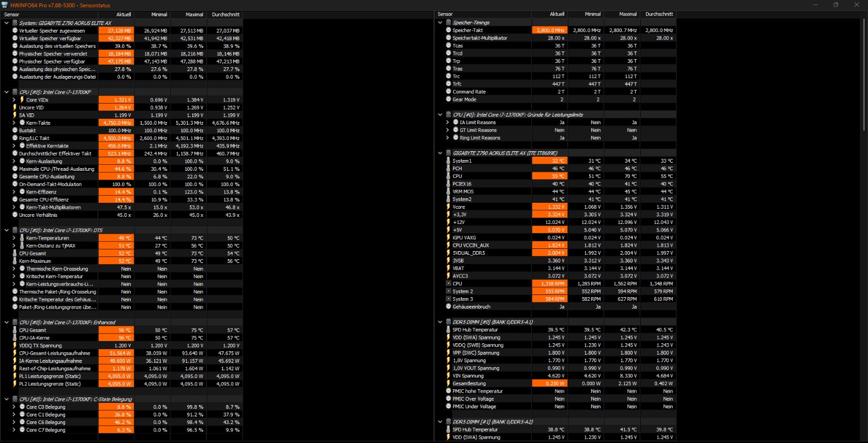Click the circle icon beside Gehäuseeinbruch
The height and width of the screenshot is (443, 868).
[x=449, y=307]
